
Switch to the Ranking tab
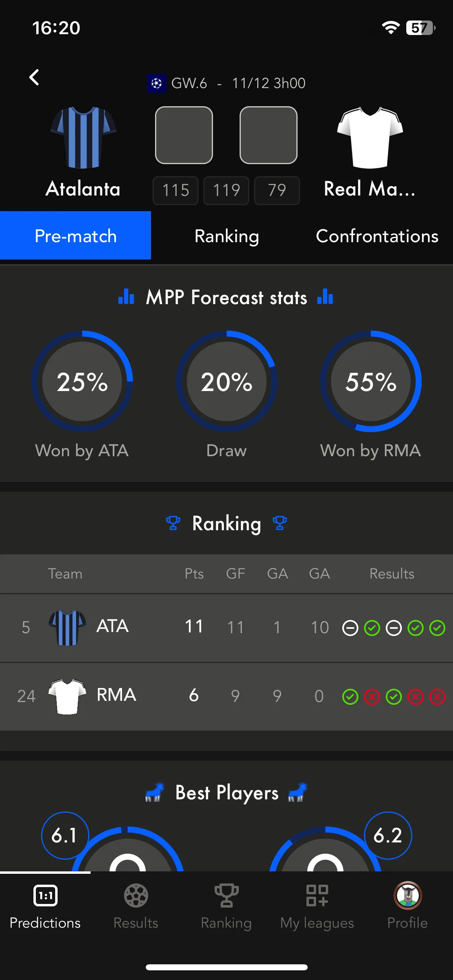(226, 236)
